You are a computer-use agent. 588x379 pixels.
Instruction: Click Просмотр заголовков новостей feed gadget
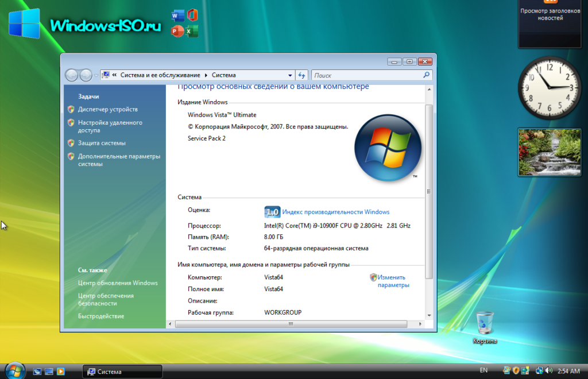(550, 23)
